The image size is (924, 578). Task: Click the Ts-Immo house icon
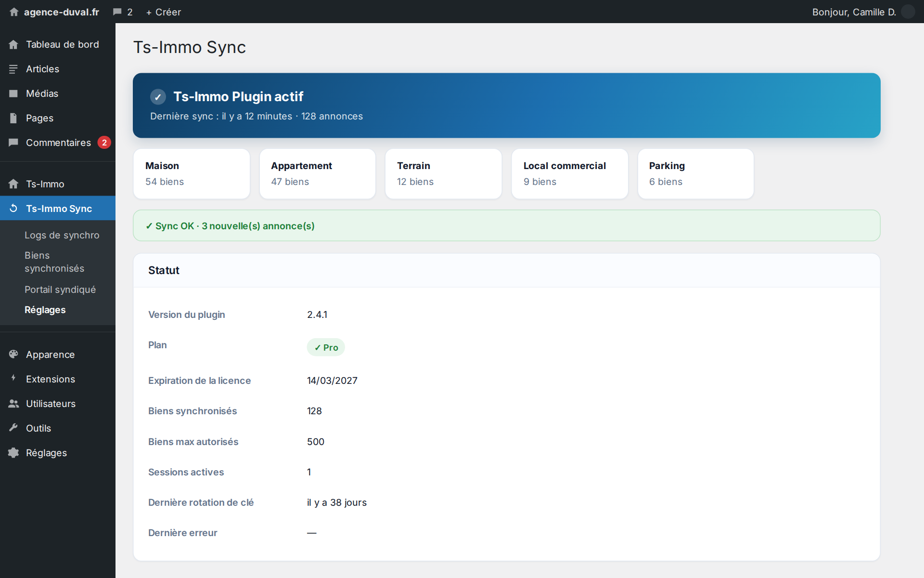click(13, 184)
